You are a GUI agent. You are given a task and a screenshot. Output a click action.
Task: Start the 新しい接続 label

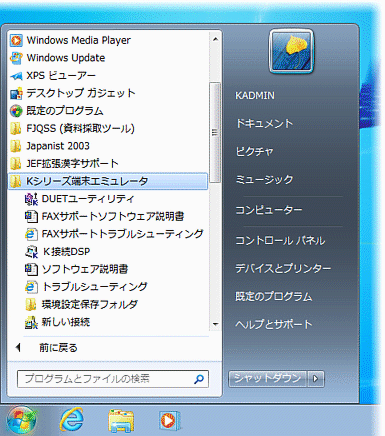point(66,322)
